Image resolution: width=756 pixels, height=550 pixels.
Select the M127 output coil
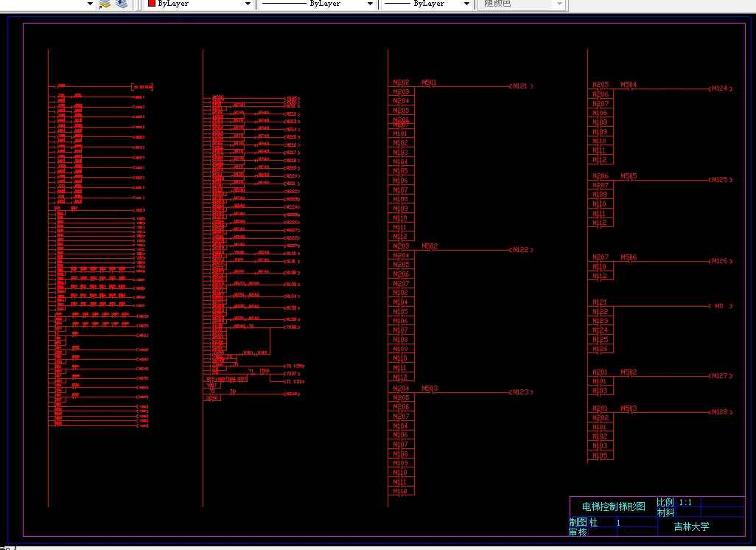point(721,375)
